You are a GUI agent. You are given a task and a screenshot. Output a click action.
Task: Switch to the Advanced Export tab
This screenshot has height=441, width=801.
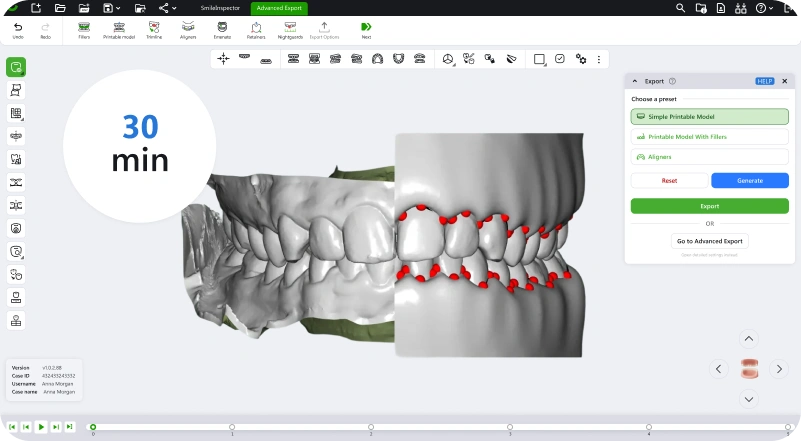[x=279, y=8]
